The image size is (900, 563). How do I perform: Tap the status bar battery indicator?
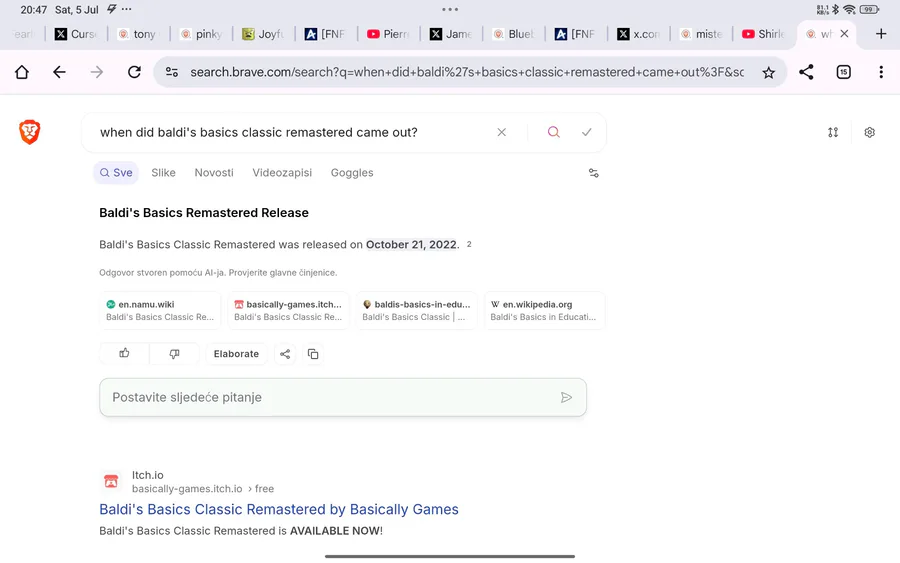[869, 9]
